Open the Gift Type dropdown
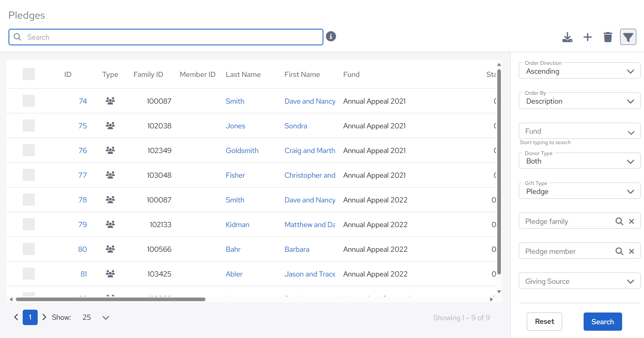Viewport: 644px width, 338px height. 580,191
